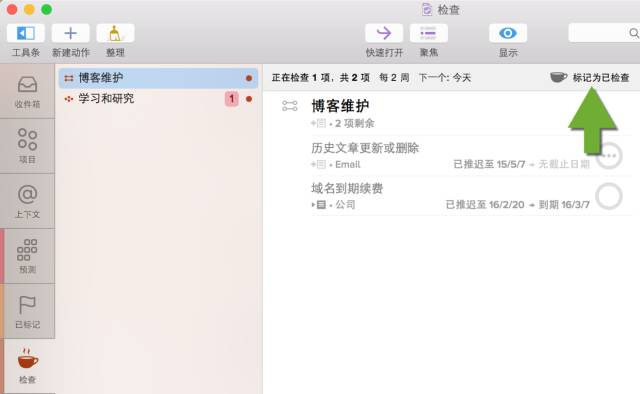Open 快速打开 quick open arrow
The width and height of the screenshot is (640, 394).
pos(384,33)
